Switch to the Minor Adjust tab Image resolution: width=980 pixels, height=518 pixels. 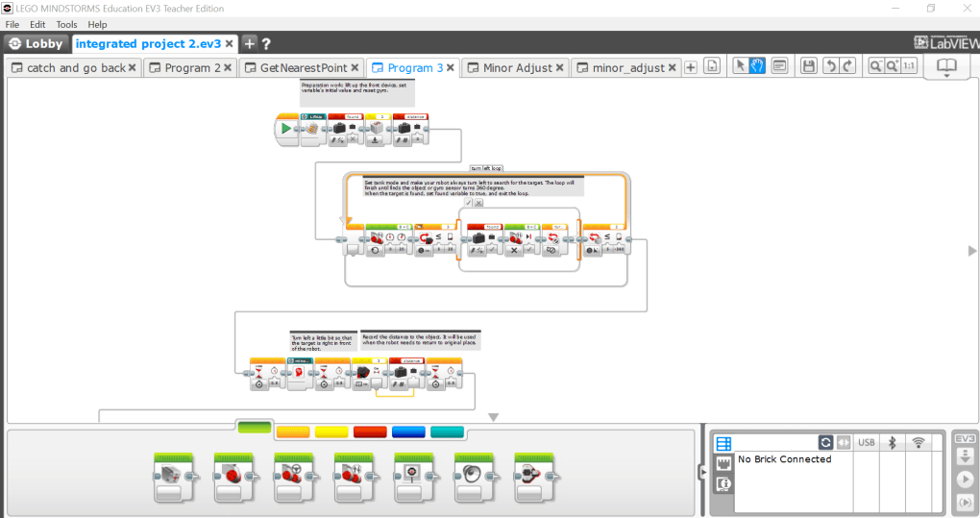[517, 68]
